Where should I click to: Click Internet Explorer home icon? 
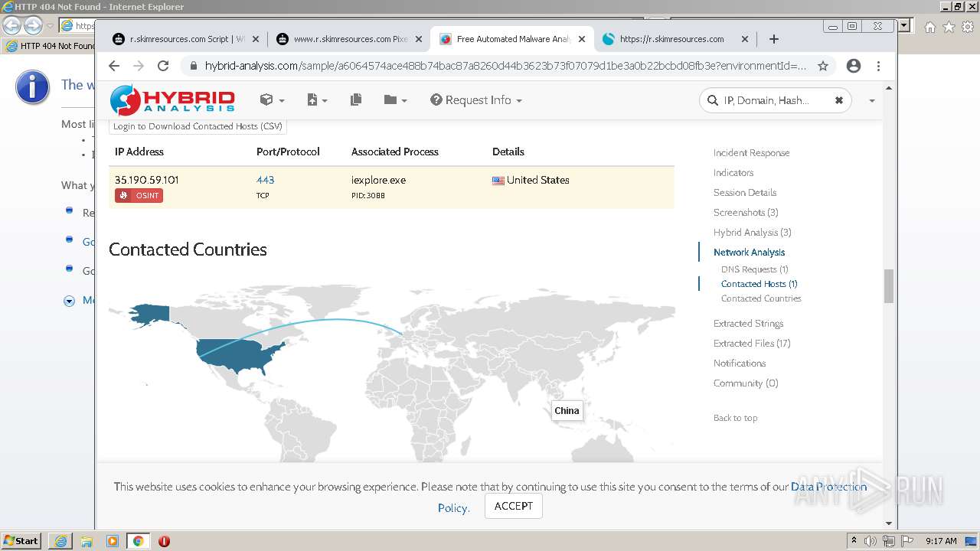click(x=929, y=27)
